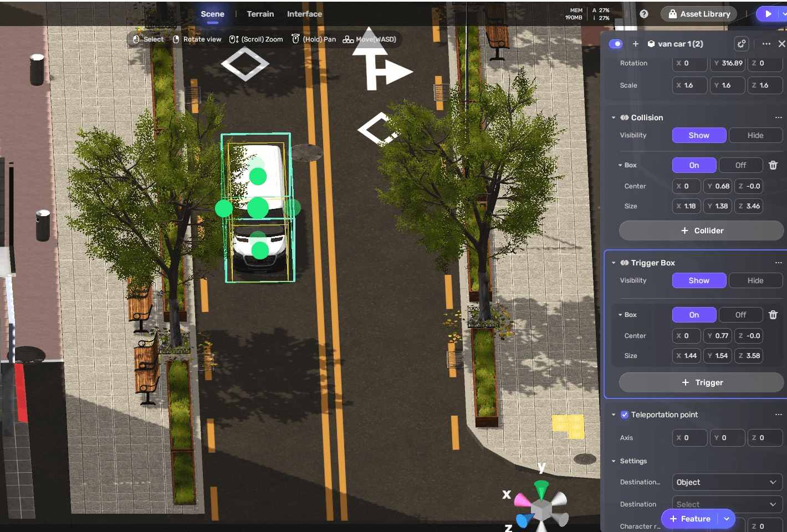The height and width of the screenshot is (532, 787).
Task: Delete the Collision box with trash icon
Action: pyautogui.click(x=773, y=165)
